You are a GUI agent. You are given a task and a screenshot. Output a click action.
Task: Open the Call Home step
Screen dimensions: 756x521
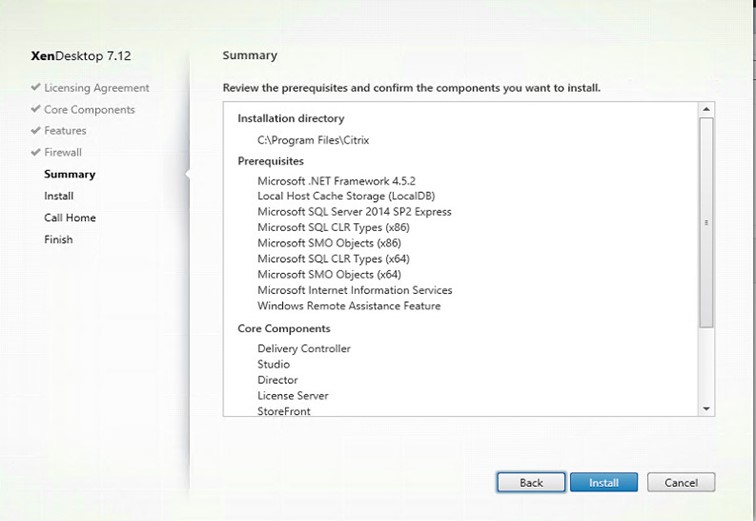pos(70,217)
